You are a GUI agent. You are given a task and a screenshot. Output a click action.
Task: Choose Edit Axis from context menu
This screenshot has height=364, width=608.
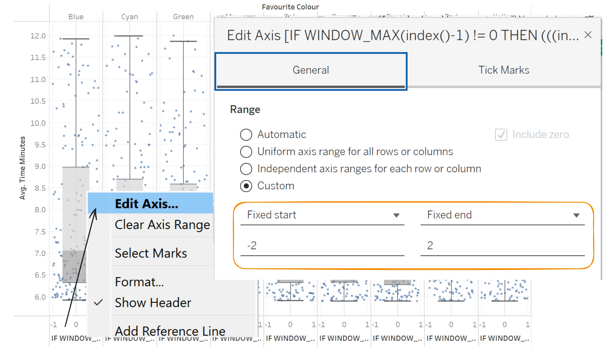[147, 204]
